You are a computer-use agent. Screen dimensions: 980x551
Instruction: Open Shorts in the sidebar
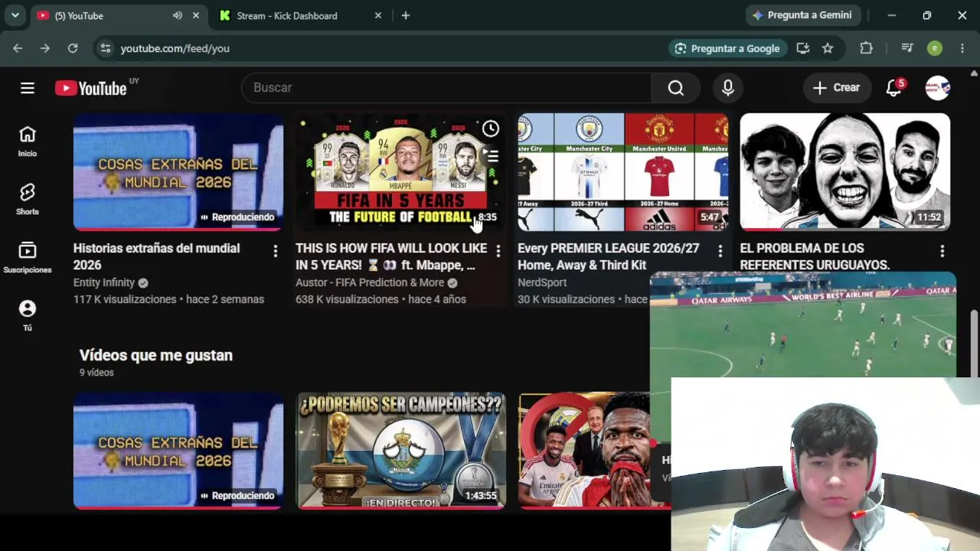(28, 200)
